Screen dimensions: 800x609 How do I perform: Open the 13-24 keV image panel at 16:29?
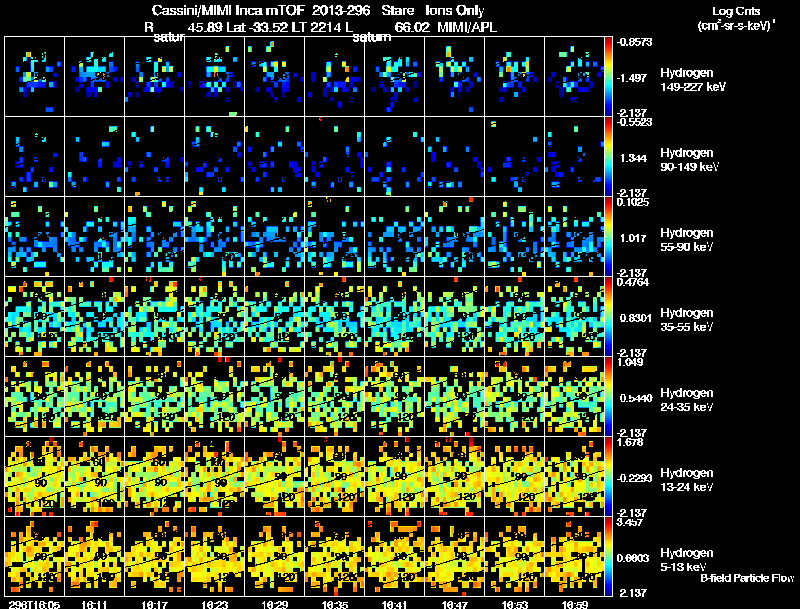(274, 477)
